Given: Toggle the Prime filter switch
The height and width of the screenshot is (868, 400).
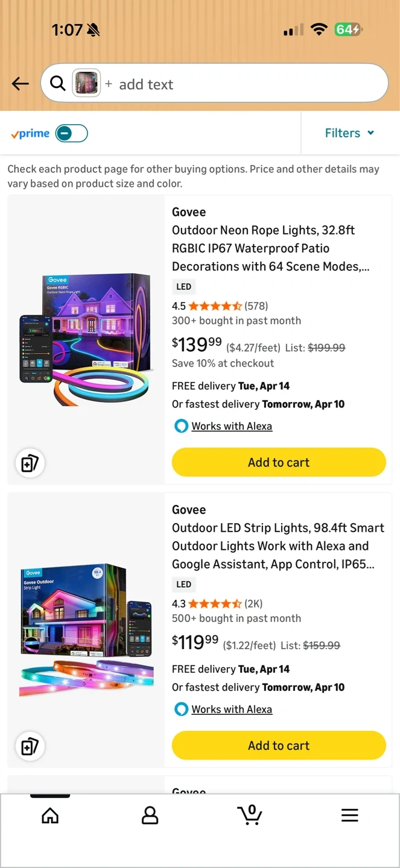Looking at the screenshot, I should click(72, 133).
